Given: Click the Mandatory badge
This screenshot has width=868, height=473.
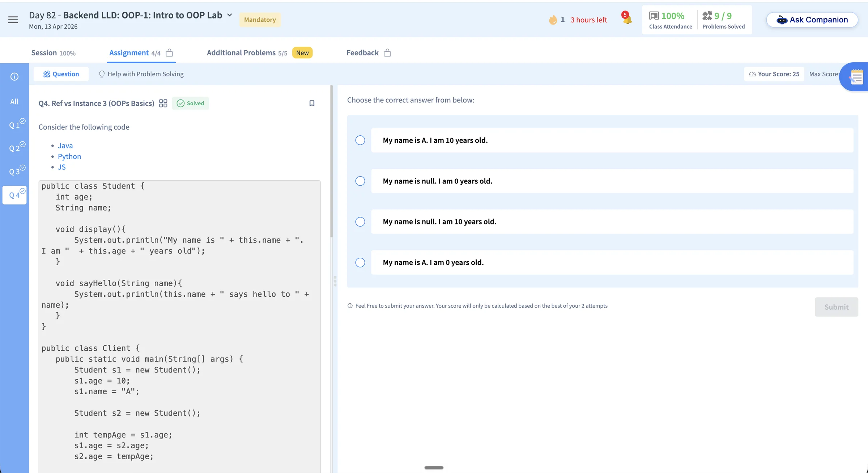Looking at the screenshot, I should [260, 20].
